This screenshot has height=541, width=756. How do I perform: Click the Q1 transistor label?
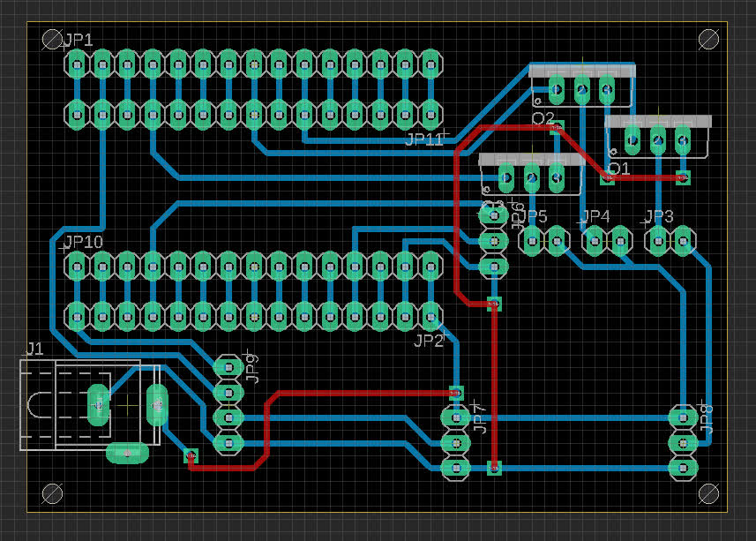[x=618, y=169]
